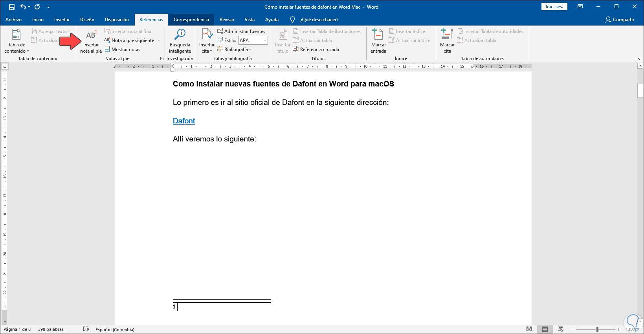
Task: Open the Archivo menu
Action: (14, 20)
